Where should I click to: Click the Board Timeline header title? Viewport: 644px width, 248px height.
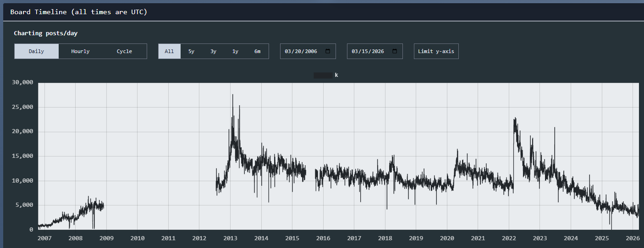pyautogui.click(x=79, y=12)
